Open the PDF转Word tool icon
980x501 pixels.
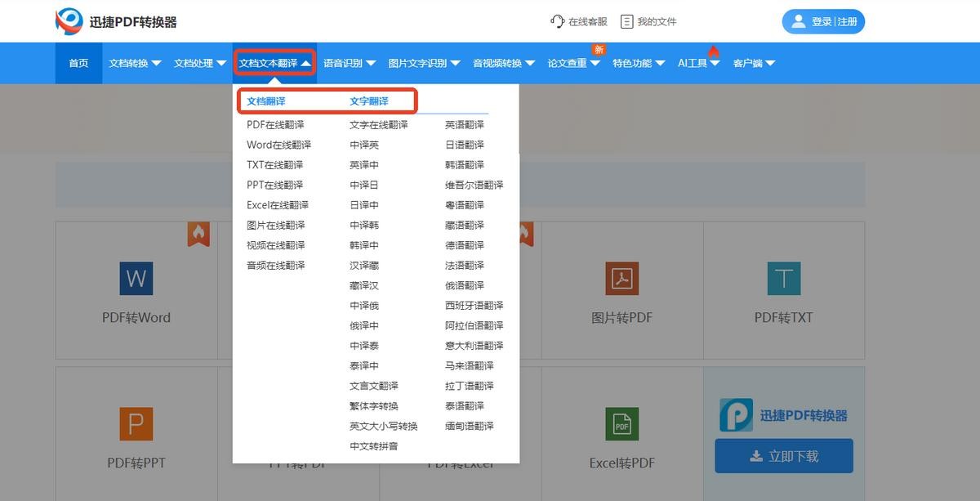pos(136,279)
